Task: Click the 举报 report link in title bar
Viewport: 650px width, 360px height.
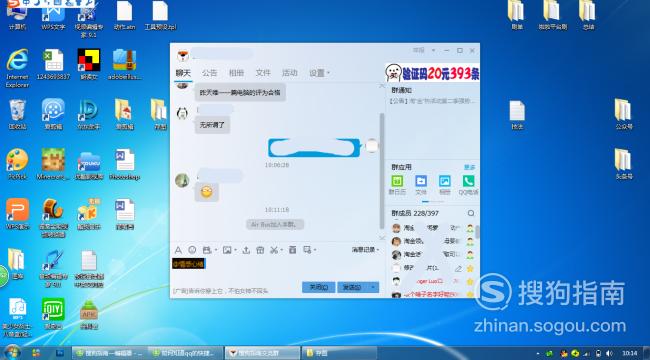Action: 419,50
